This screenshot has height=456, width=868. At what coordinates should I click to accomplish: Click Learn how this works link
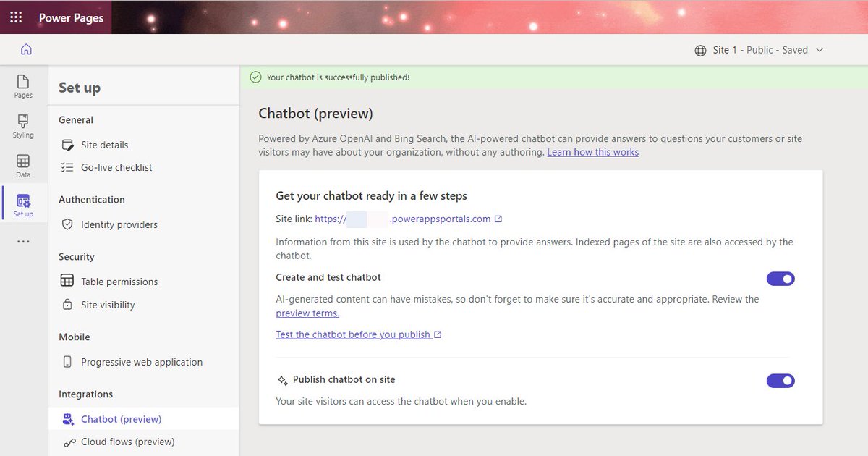(593, 152)
